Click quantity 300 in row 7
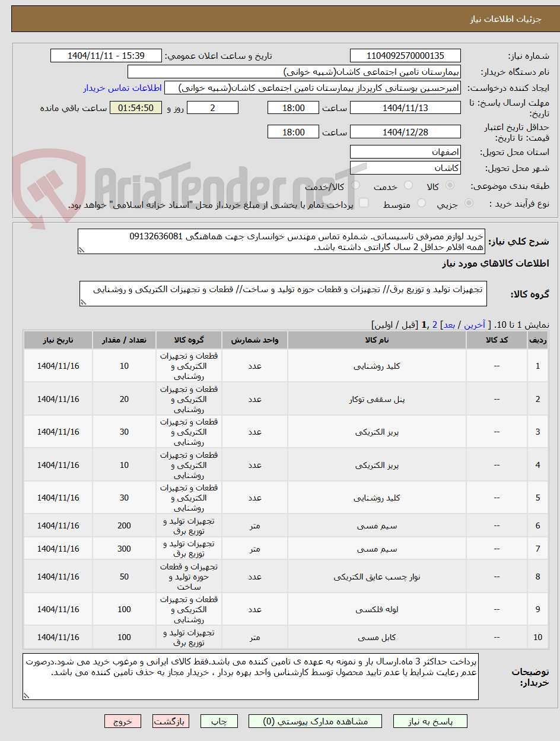Viewport: 560px width, 741px height. tap(124, 549)
